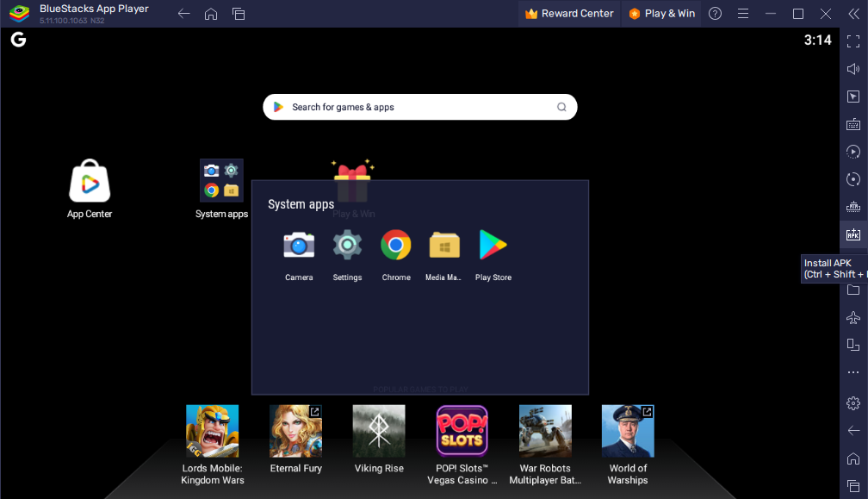Open more options via the sidebar three dots

[853, 372]
